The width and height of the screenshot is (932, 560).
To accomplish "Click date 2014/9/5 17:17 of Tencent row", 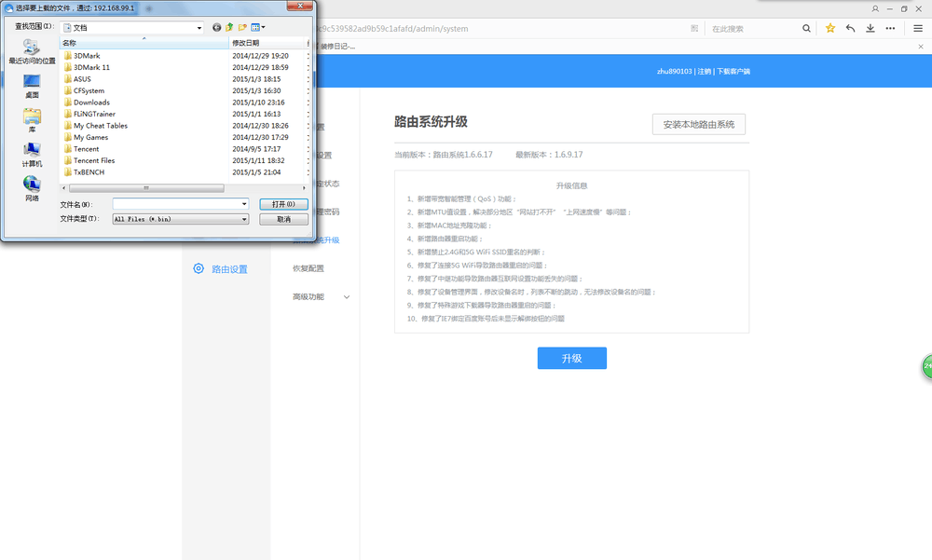I will point(256,149).
